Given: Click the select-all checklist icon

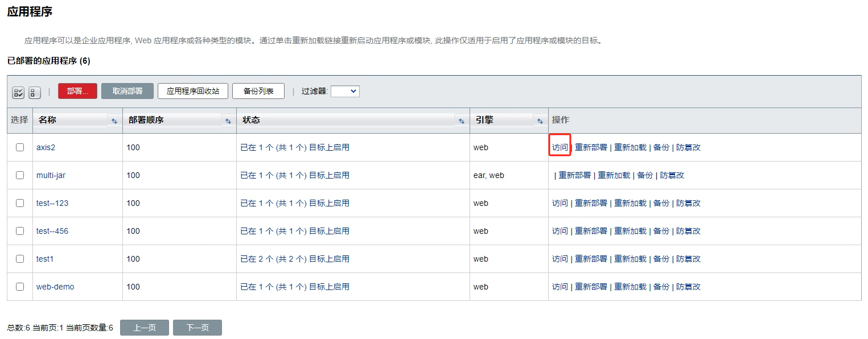Looking at the screenshot, I should click(x=18, y=92).
